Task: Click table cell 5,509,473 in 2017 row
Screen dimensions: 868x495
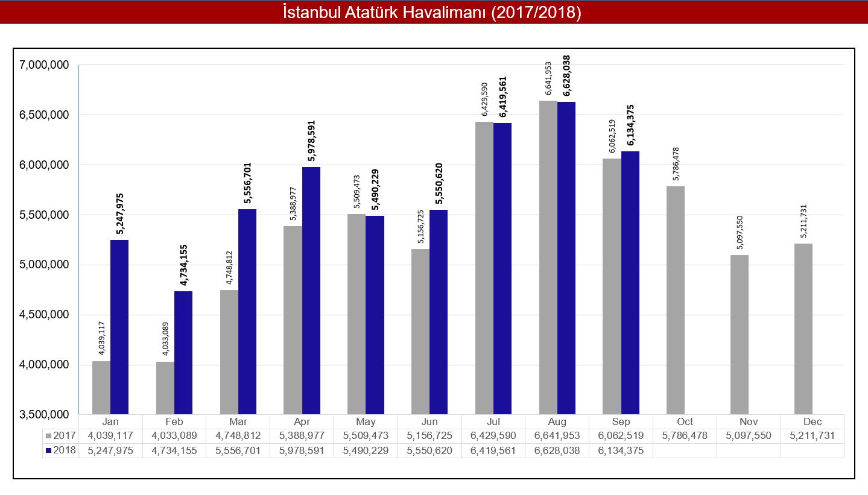Action: pos(366,436)
